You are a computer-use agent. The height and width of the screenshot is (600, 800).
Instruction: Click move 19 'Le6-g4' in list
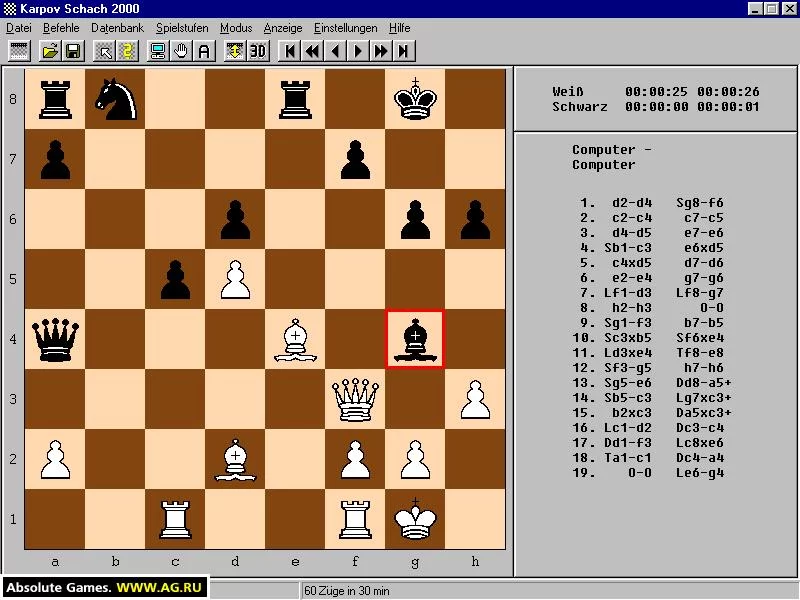coord(700,473)
